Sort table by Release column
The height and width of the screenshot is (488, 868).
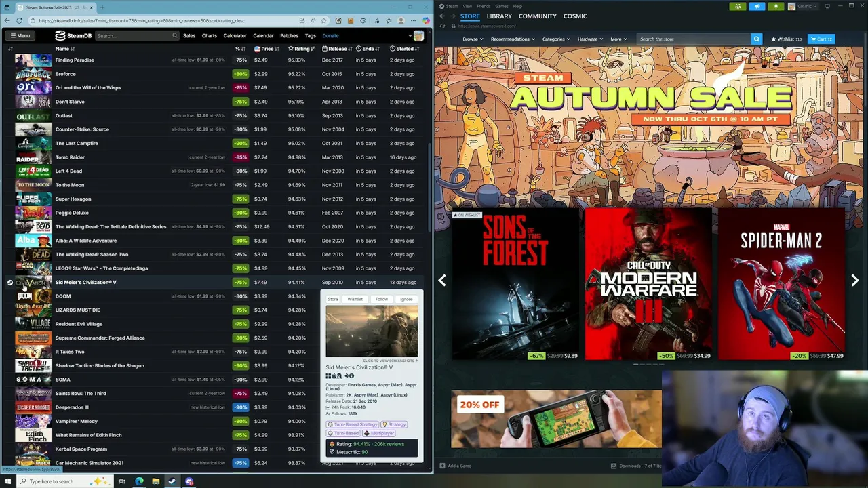336,49
